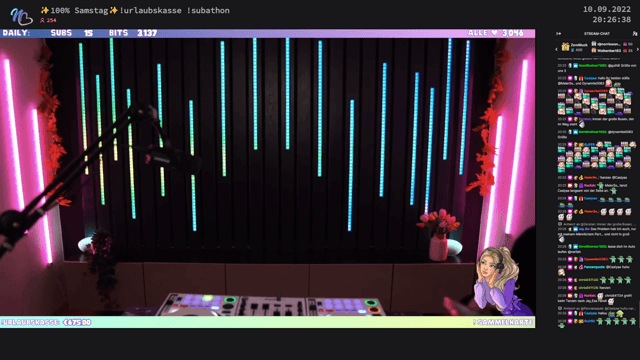Click the viewer count icon showing 254
This screenshot has width=640, height=360.
(x=42, y=20)
